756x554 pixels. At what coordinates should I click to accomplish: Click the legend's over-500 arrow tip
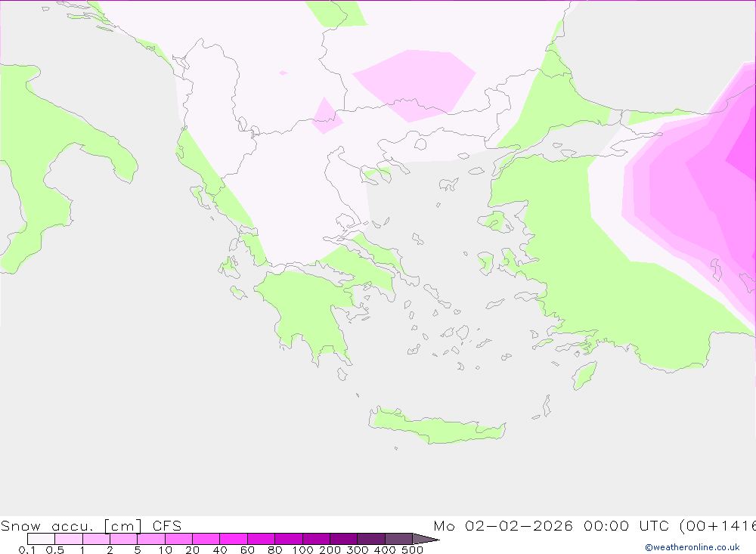(x=425, y=539)
